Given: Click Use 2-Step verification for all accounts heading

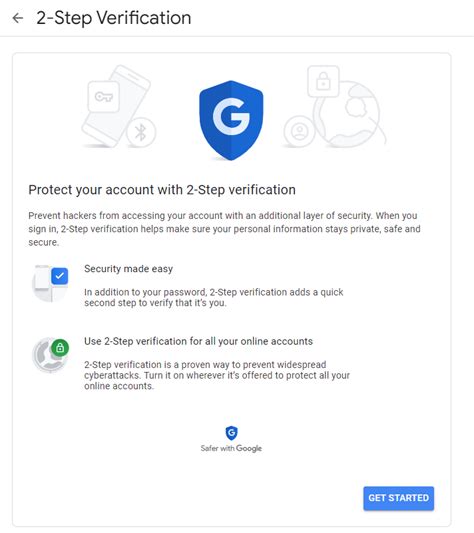Looking at the screenshot, I should click(x=198, y=341).
